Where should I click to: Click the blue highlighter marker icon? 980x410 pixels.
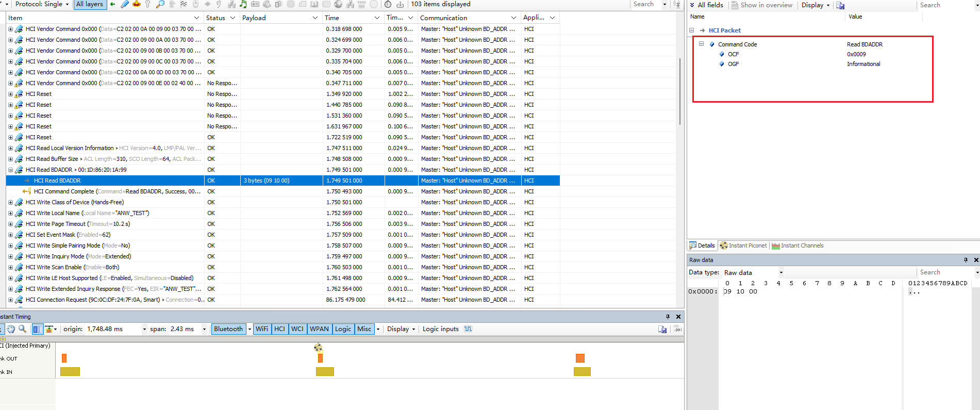125,4
